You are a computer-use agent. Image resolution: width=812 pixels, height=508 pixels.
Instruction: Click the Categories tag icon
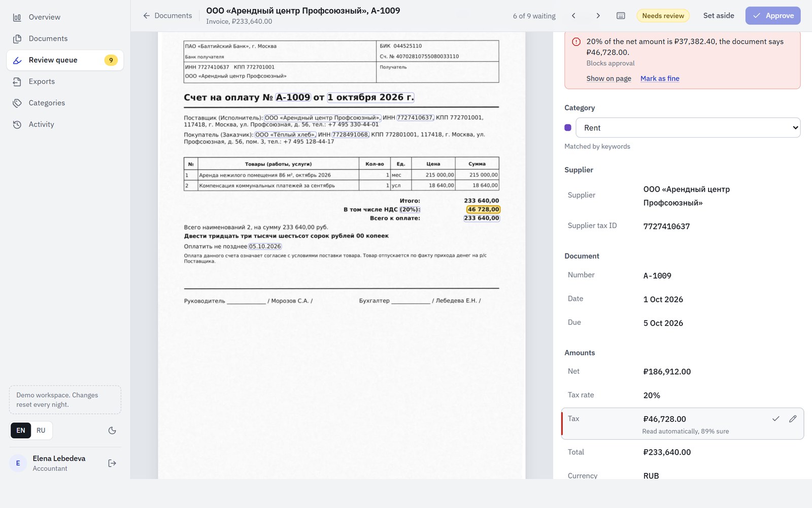17,103
